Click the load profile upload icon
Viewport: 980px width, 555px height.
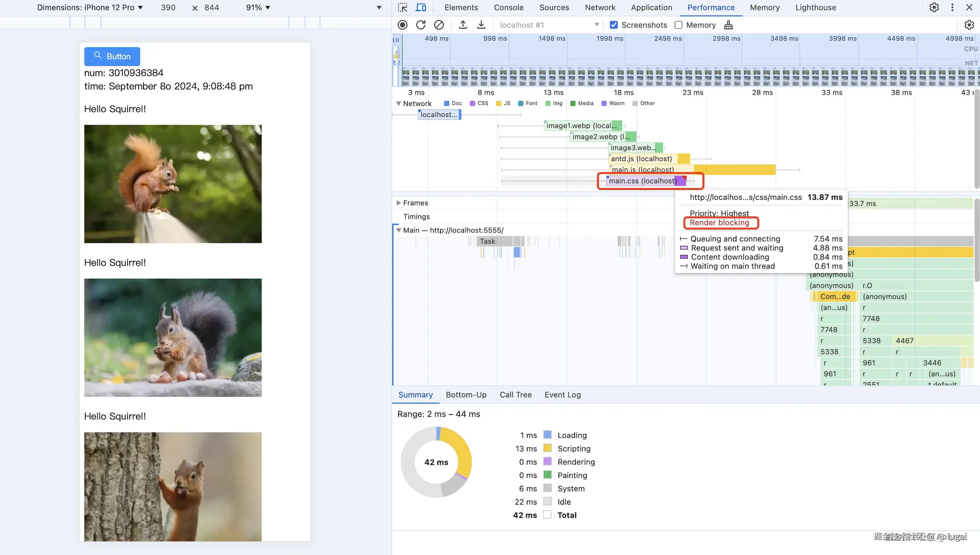(463, 25)
